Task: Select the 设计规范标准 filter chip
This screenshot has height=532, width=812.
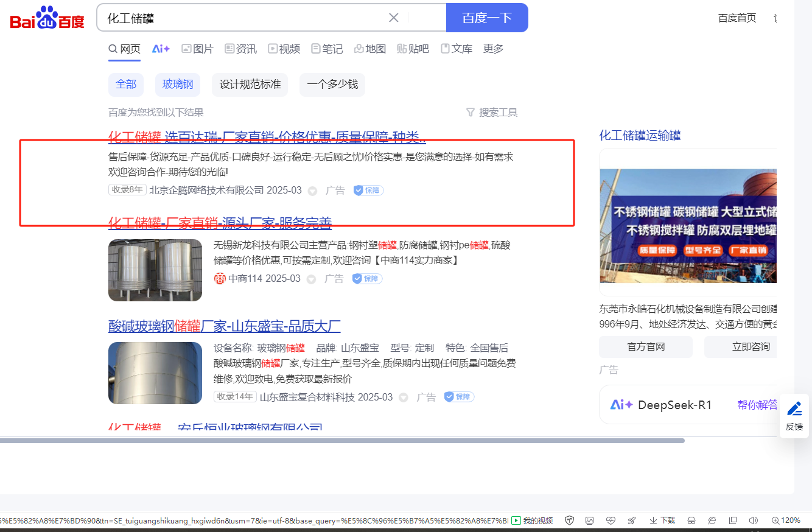Action: coord(250,85)
